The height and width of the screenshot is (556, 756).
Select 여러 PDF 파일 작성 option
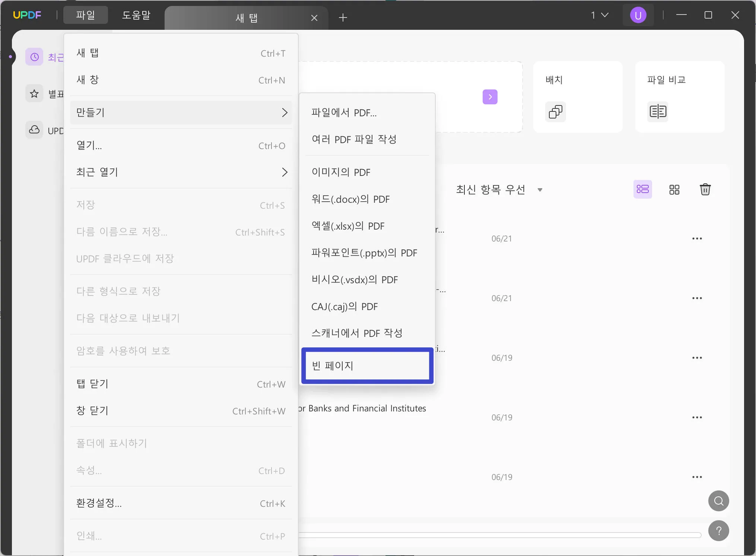[367, 139]
